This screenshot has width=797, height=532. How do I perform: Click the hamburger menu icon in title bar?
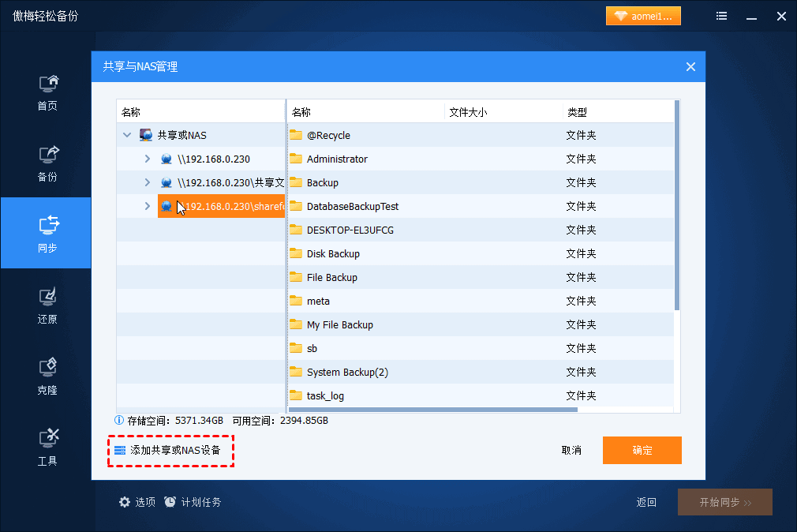coord(722,16)
